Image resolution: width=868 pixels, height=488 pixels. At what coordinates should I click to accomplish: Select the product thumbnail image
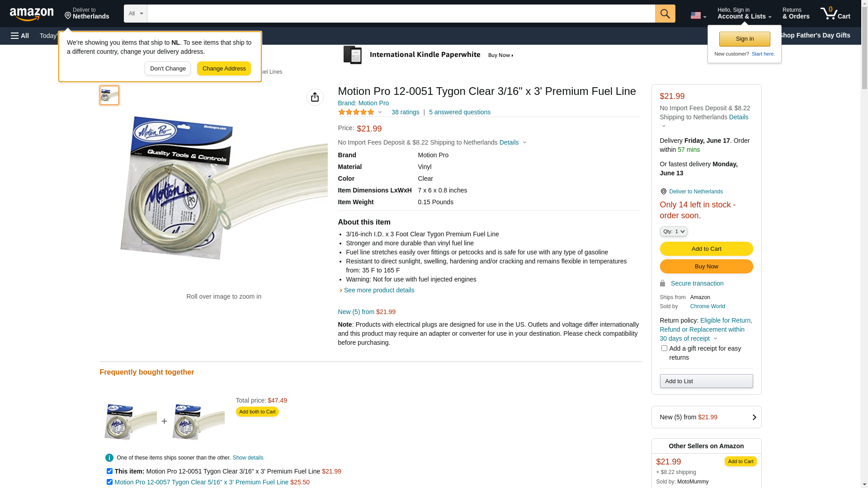[109, 95]
